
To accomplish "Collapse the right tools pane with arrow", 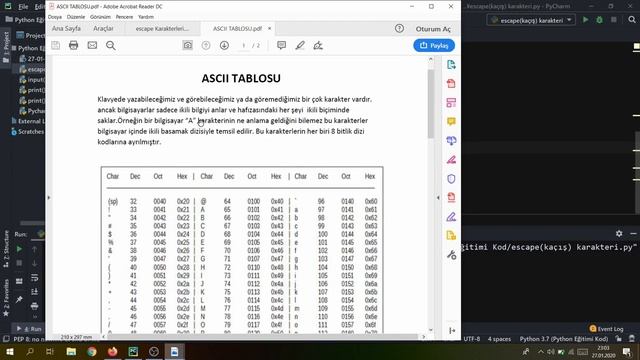I will pos(438,198).
